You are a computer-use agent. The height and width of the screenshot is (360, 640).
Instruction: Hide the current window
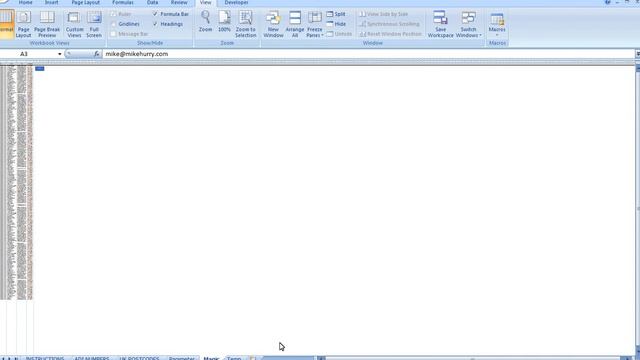pyautogui.click(x=336, y=24)
